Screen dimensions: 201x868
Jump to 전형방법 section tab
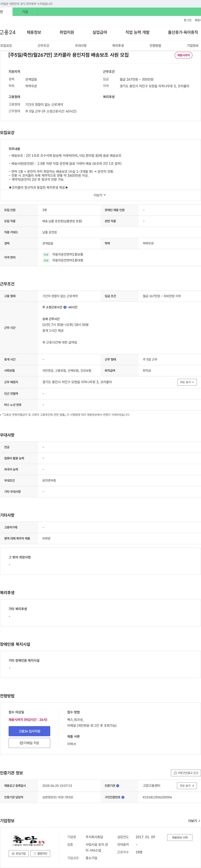click(x=155, y=46)
